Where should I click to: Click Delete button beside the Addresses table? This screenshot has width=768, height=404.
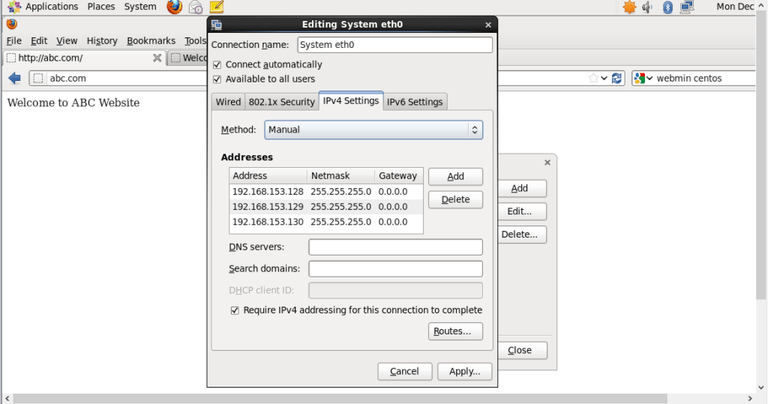456,200
